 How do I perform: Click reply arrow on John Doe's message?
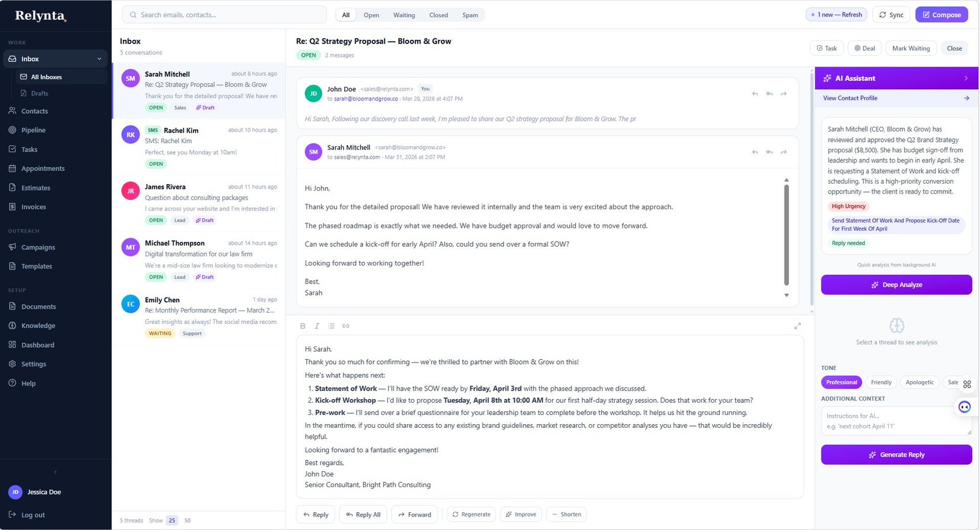pos(755,94)
